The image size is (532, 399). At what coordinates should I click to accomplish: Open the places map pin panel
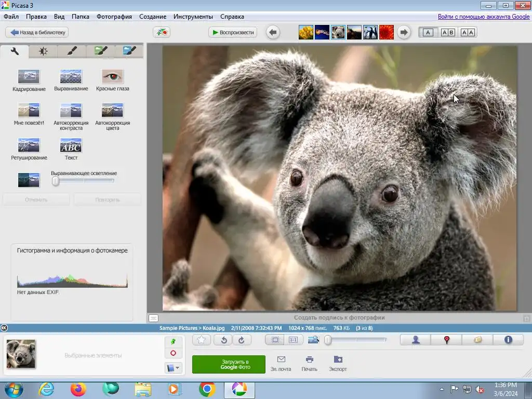pos(446,340)
